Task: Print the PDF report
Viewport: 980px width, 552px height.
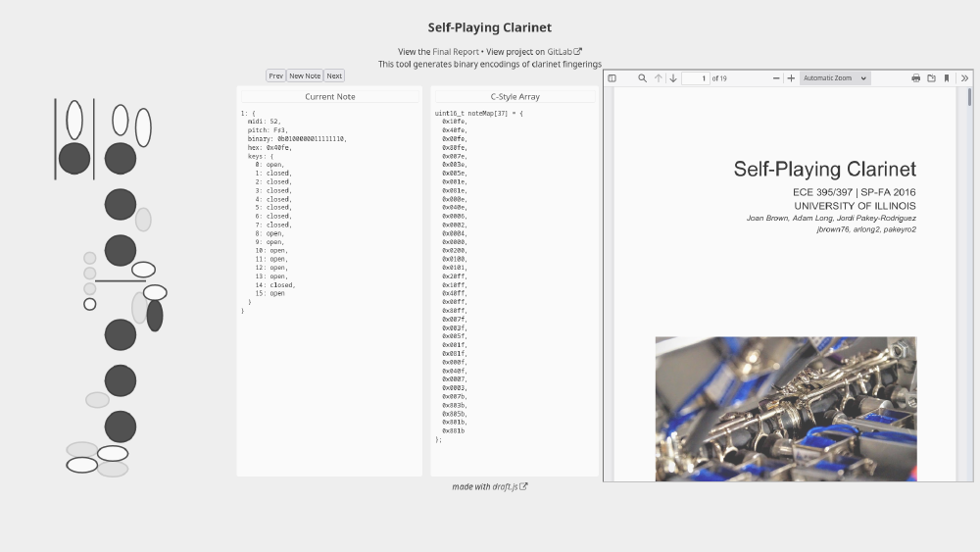Action: pyautogui.click(x=915, y=78)
